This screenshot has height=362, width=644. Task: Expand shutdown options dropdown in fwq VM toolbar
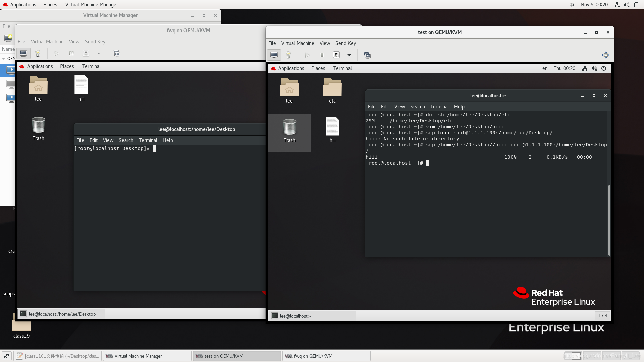[99, 53]
